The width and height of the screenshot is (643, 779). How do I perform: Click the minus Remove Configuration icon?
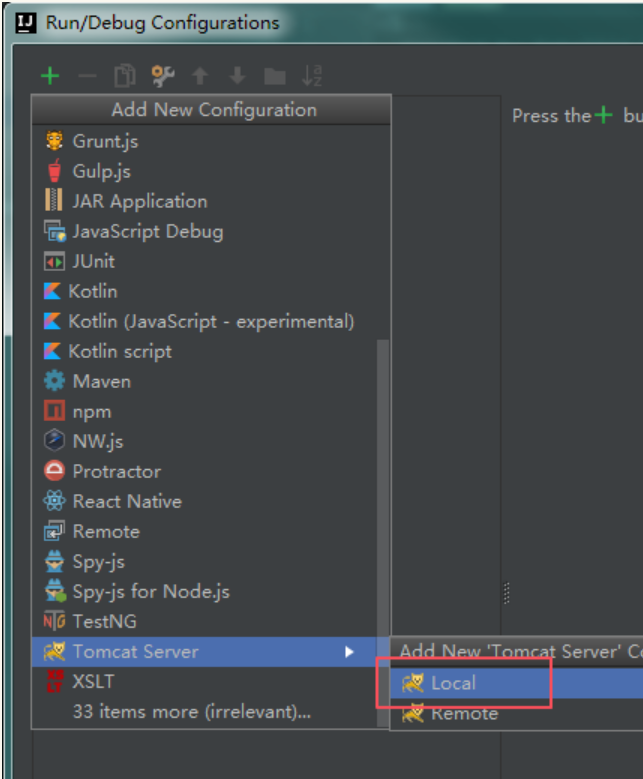(87, 76)
